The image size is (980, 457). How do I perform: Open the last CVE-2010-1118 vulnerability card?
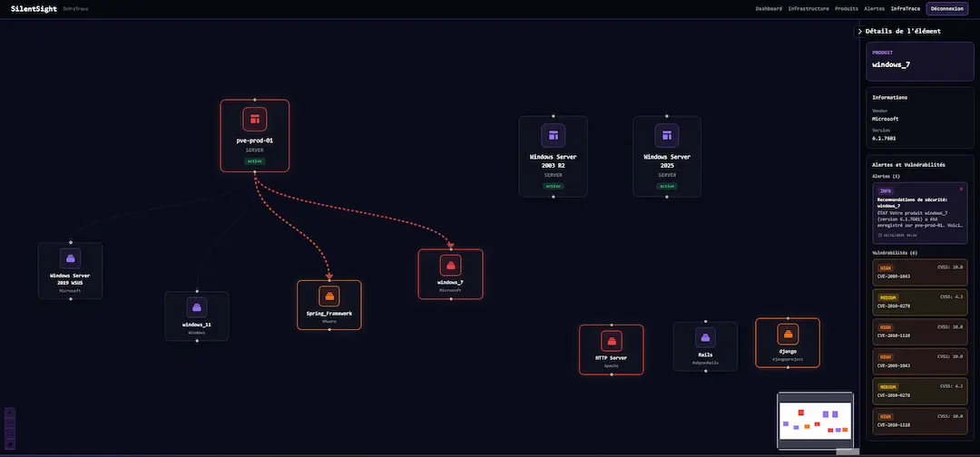pos(920,420)
